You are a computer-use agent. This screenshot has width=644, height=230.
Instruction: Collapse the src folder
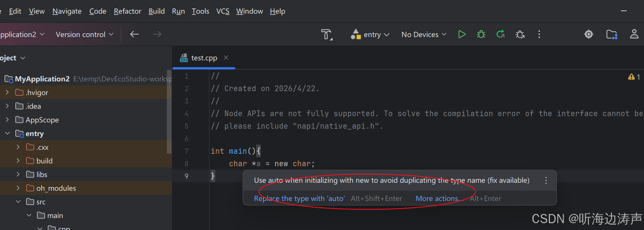click(18, 202)
